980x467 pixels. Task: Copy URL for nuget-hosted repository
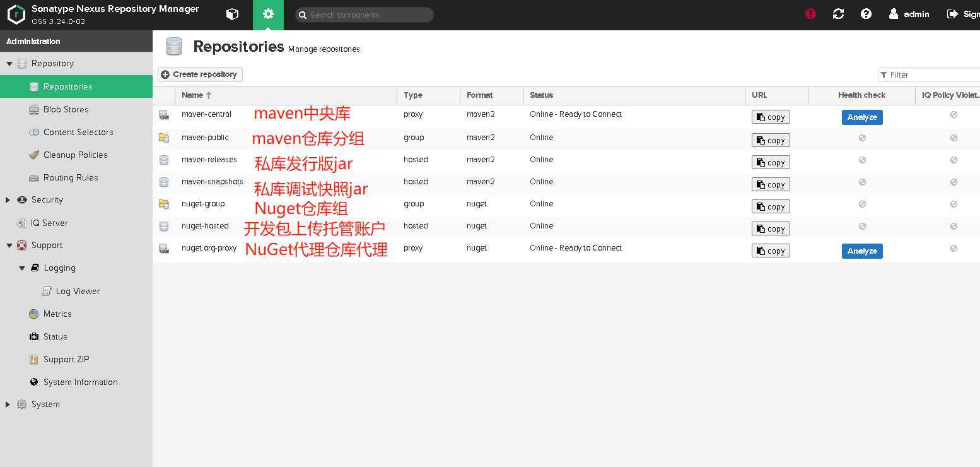[771, 228]
